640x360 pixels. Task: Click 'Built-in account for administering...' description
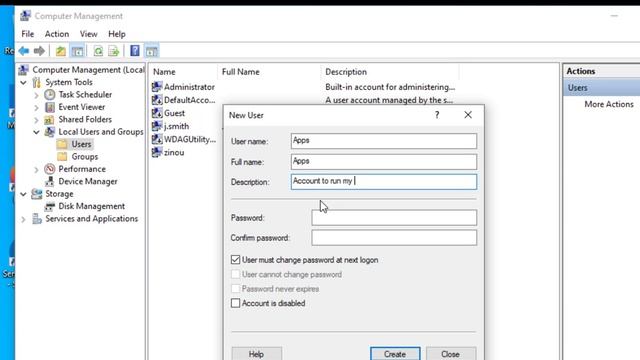coord(390,87)
